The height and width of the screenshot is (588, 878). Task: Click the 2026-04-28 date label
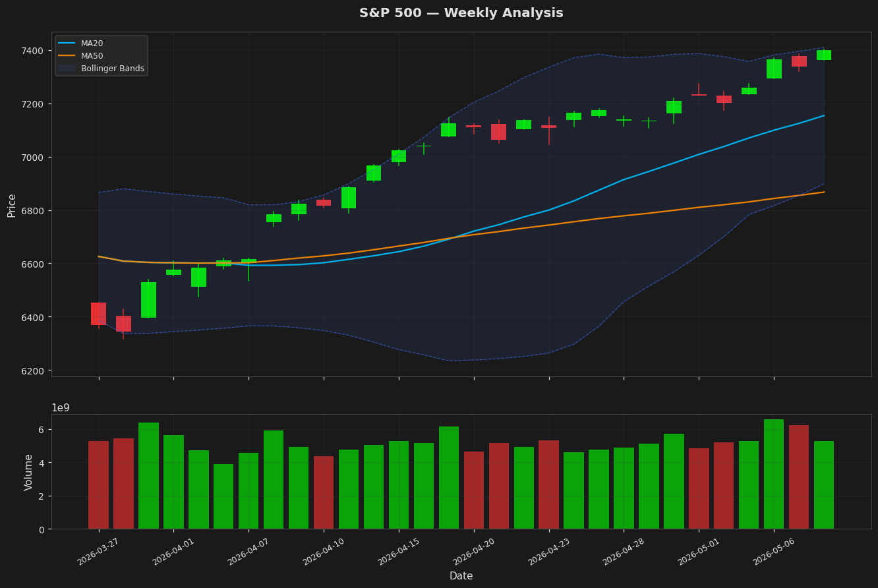point(624,552)
